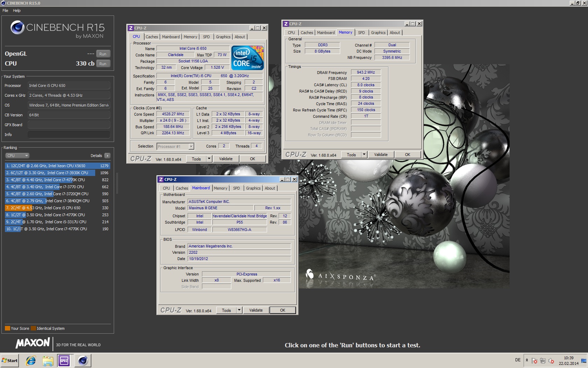Click the taskbar clock showing 10:39
588x368 pixels.
(568, 361)
